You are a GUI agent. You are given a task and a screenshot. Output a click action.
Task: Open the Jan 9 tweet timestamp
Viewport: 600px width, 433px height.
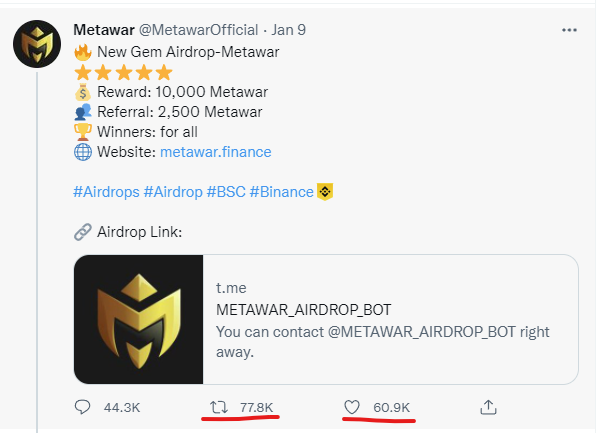[x=289, y=30]
